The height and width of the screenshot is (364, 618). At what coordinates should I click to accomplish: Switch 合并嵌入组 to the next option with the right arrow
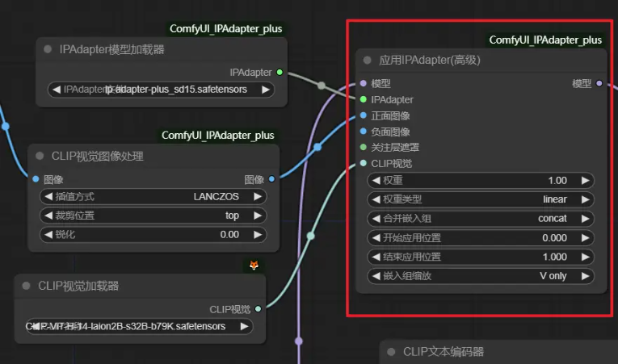coord(586,218)
